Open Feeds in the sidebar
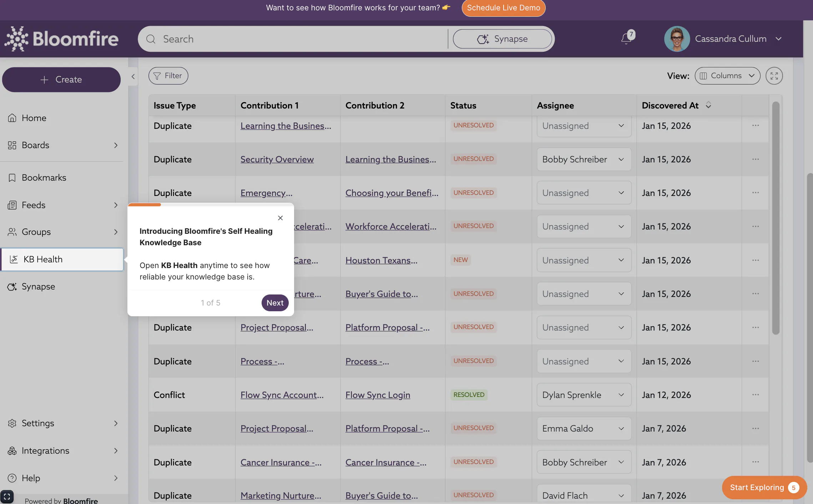This screenshot has height=504, width=813. (34, 205)
